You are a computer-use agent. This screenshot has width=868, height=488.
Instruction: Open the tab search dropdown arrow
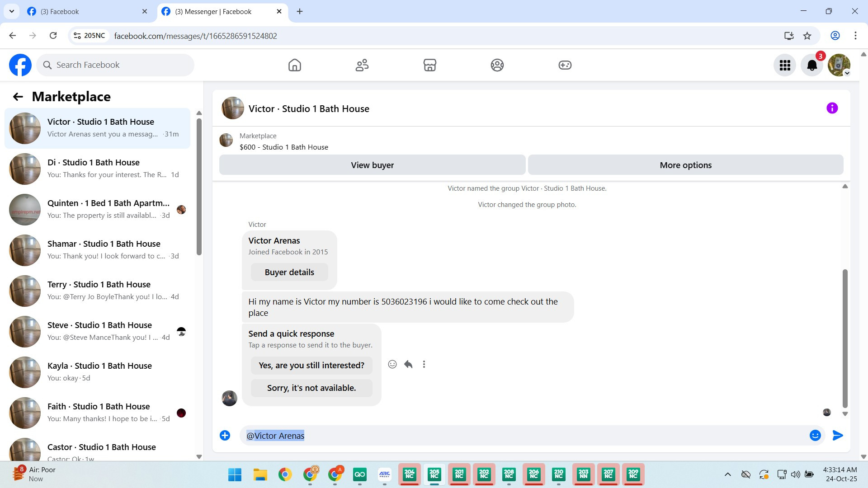(12, 11)
